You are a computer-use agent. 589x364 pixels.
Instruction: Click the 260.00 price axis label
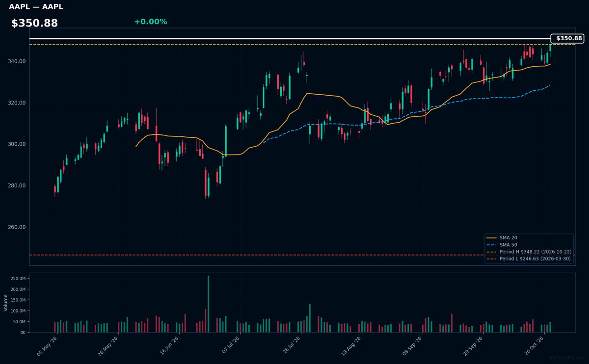click(x=18, y=227)
